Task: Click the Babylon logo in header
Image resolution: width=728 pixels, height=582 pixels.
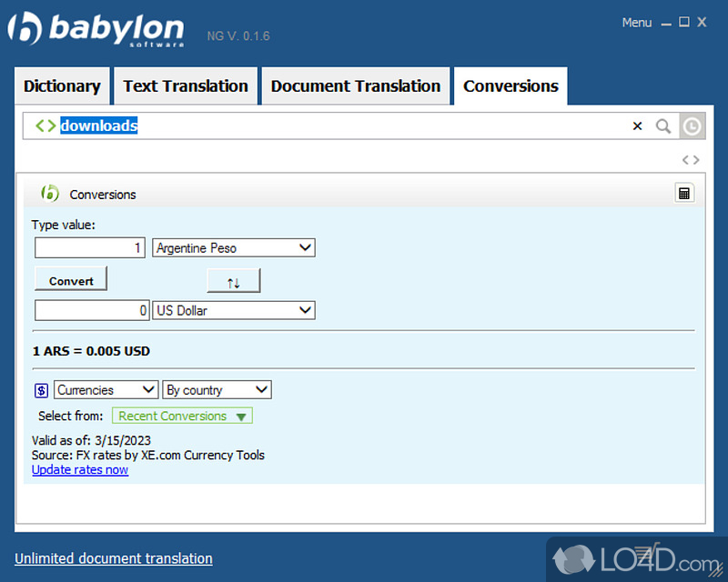Action: coord(96,29)
